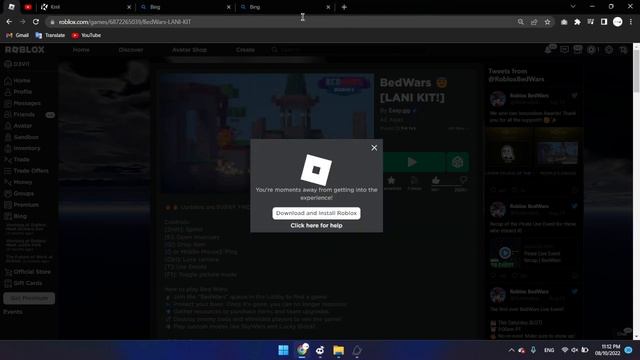The image size is (640, 360).
Task: Open the taskbar clock and date
Action: pyautogui.click(x=607, y=350)
